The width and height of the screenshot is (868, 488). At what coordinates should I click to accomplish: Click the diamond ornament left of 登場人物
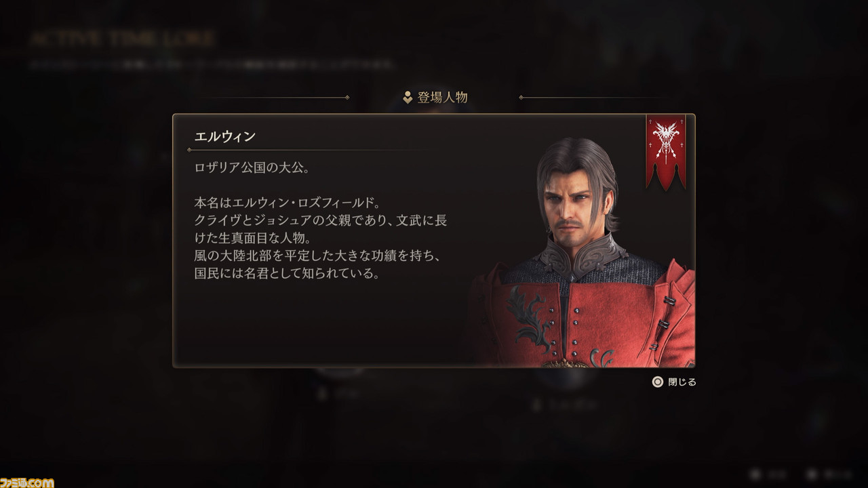pyautogui.click(x=347, y=98)
